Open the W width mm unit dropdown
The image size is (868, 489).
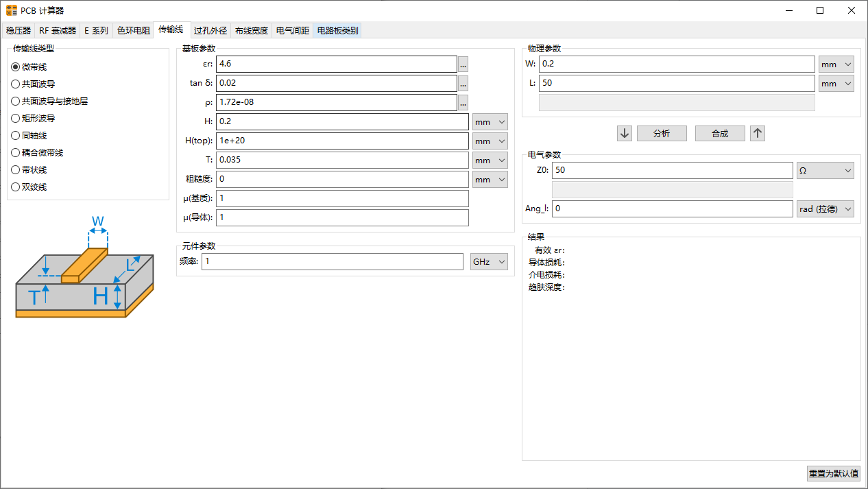pos(836,64)
